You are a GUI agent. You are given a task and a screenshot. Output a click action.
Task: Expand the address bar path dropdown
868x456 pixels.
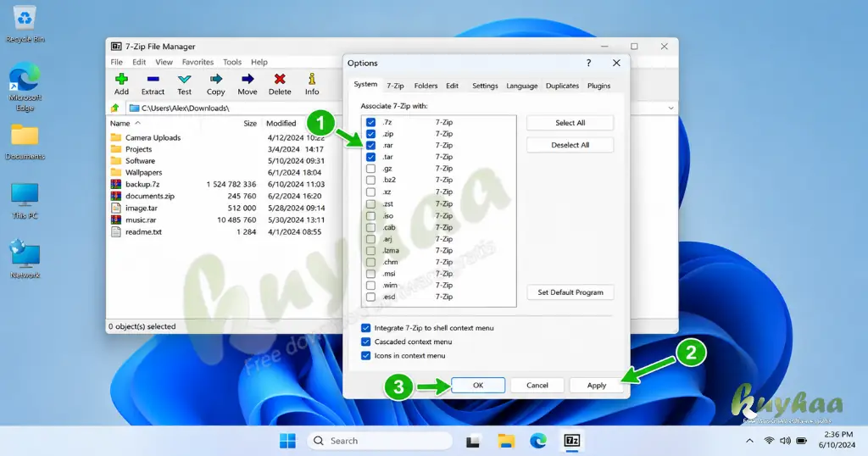tap(671, 108)
